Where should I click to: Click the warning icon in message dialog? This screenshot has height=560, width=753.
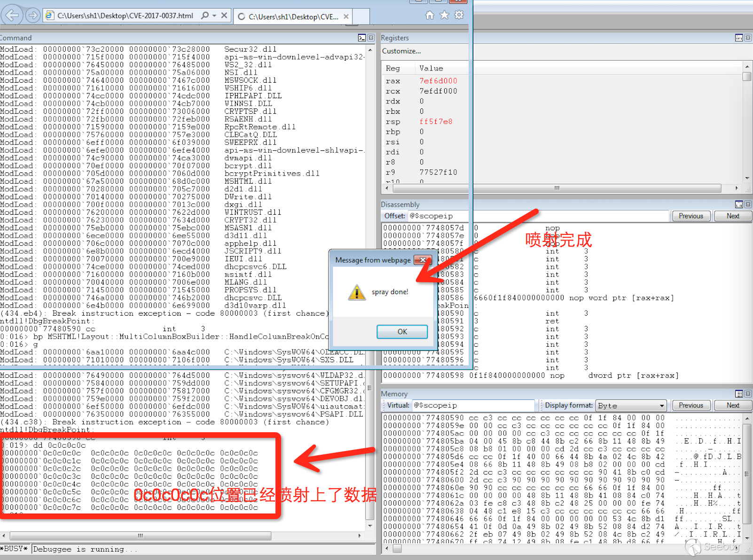[x=357, y=292]
